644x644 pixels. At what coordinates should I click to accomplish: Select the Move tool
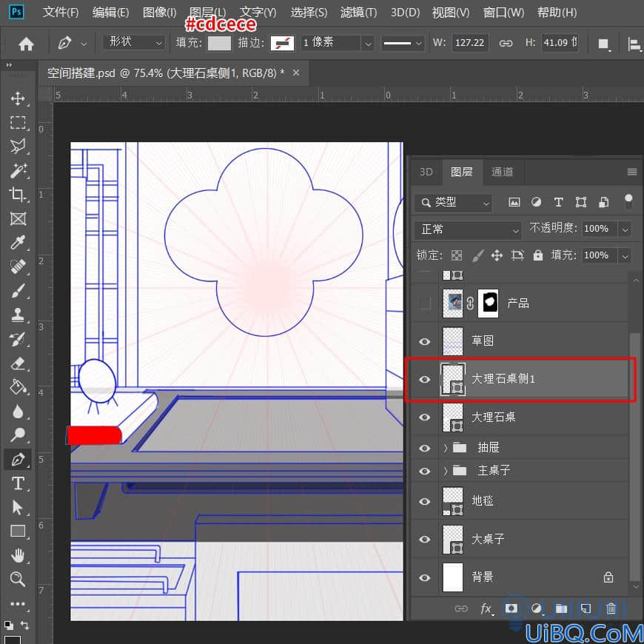click(x=18, y=98)
